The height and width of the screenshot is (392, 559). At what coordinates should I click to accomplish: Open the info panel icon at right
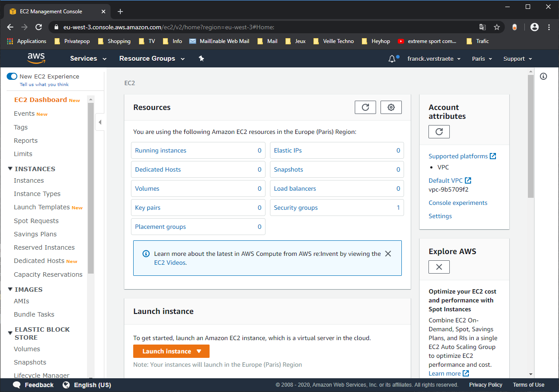[x=543, y=76]
